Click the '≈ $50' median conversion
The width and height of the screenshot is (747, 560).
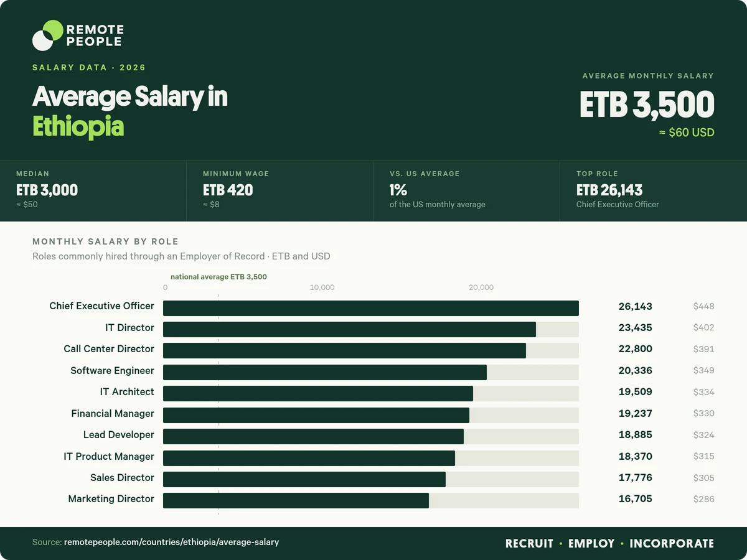tap(27, 205)
